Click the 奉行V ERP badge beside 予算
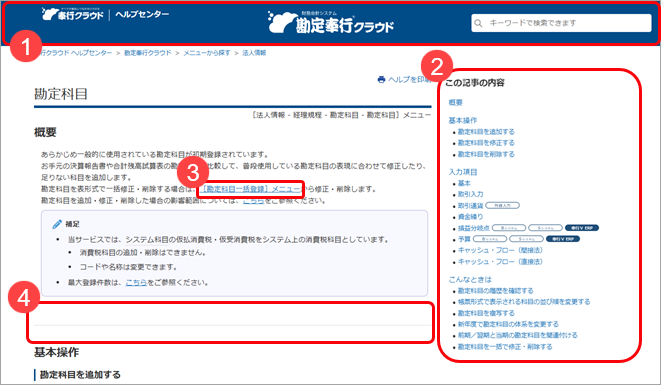Screen dimensions: 661x385 click(563, 239)
